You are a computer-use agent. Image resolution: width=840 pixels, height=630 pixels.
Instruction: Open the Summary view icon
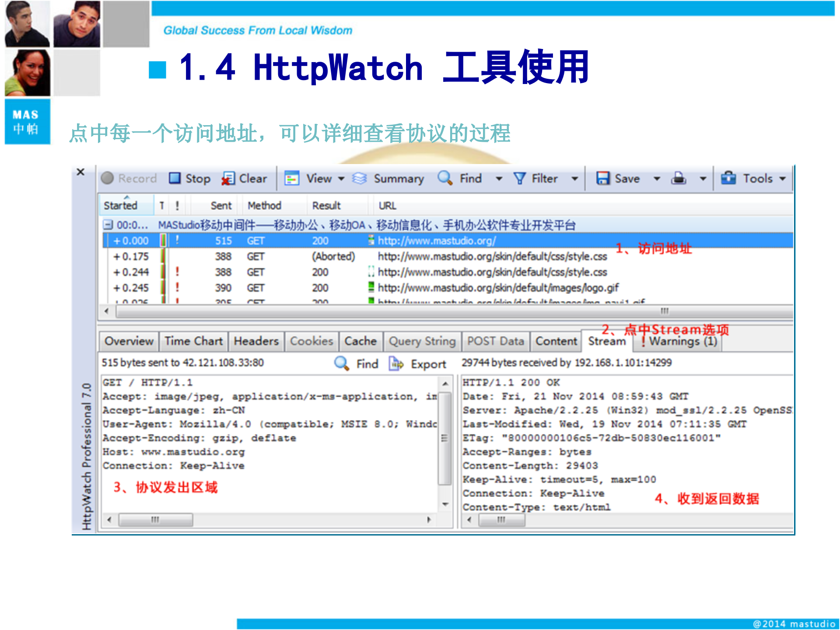360,178
